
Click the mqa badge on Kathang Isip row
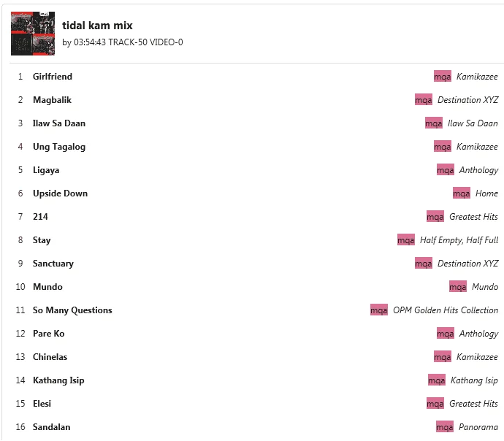437,380
